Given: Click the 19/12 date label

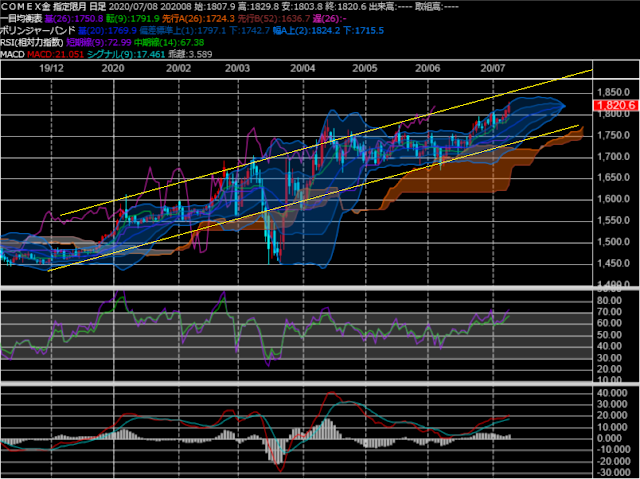Looking at the screenshot, I should coord(51,68).
